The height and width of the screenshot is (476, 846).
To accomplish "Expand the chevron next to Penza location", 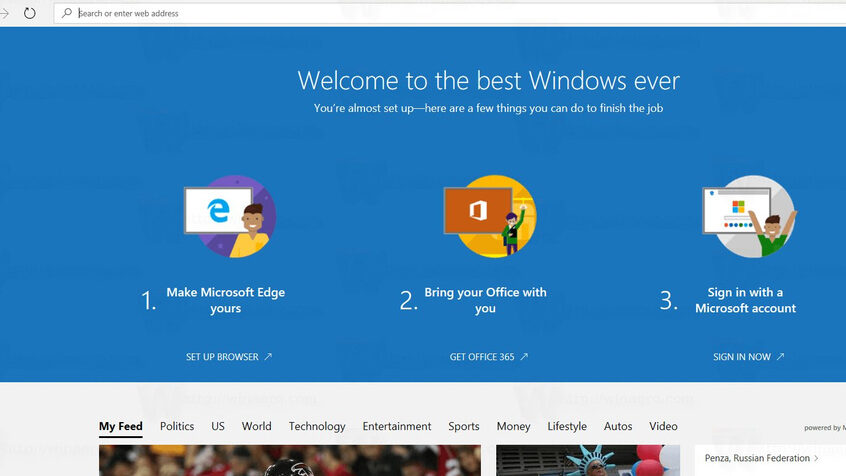I will tap(816, 458).
